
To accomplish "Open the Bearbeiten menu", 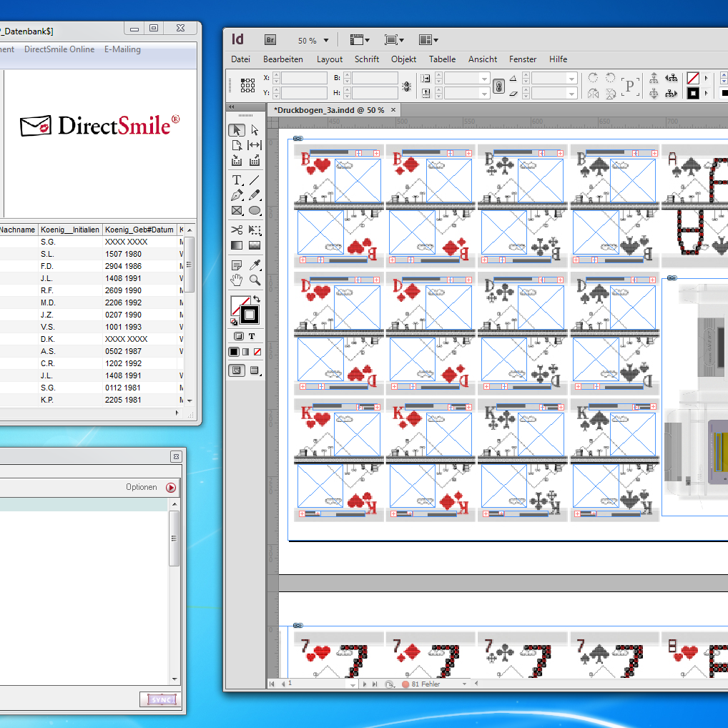I will 282,59.
